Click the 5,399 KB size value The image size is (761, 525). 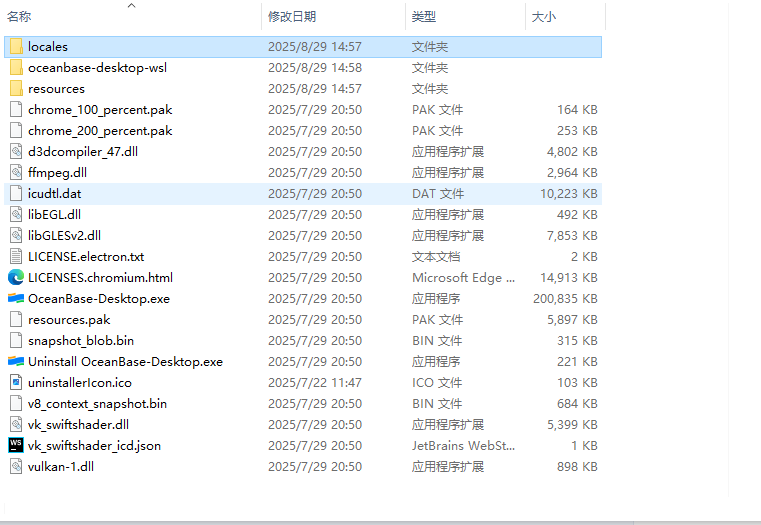tap(572, 425)
